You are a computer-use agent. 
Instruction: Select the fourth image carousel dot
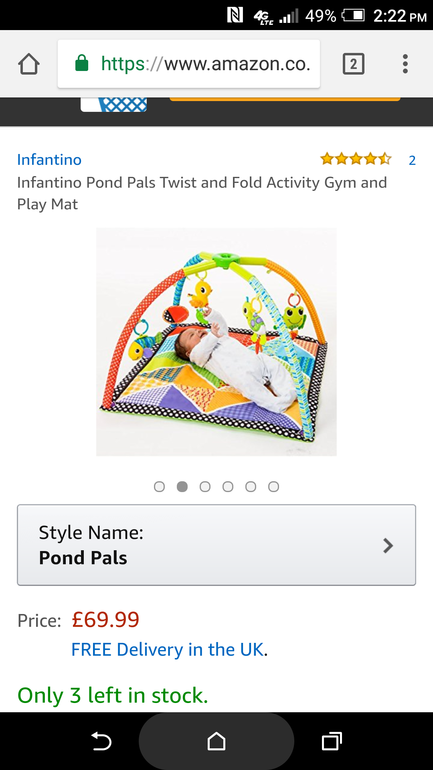coord(228,487)
